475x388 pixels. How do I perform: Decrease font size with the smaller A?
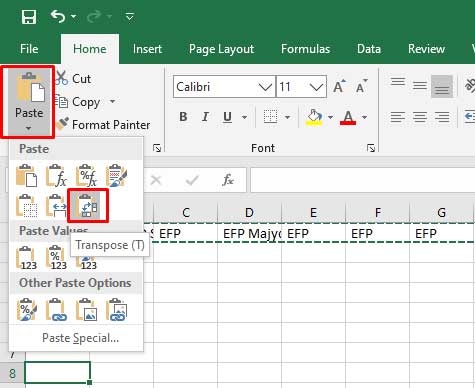pos(361,87)
